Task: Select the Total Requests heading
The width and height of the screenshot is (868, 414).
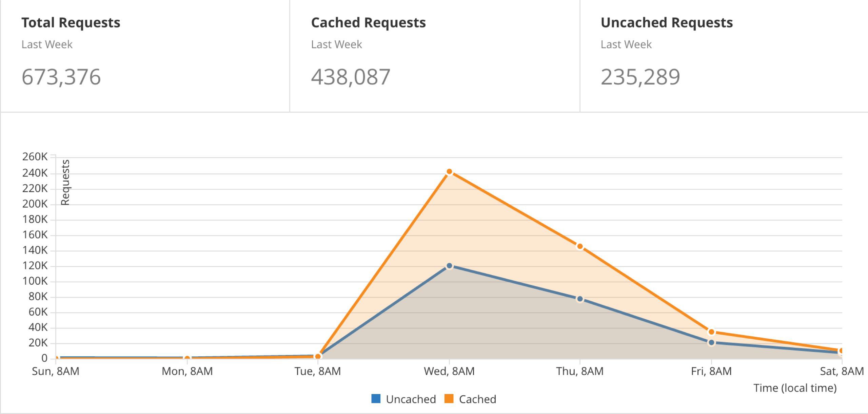Action: (x=71, y=23)
